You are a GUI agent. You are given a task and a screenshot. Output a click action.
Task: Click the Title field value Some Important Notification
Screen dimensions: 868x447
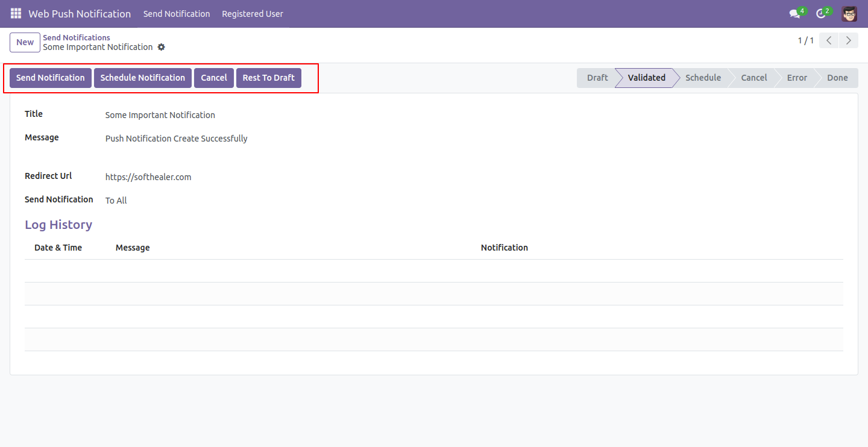point(160,115)
